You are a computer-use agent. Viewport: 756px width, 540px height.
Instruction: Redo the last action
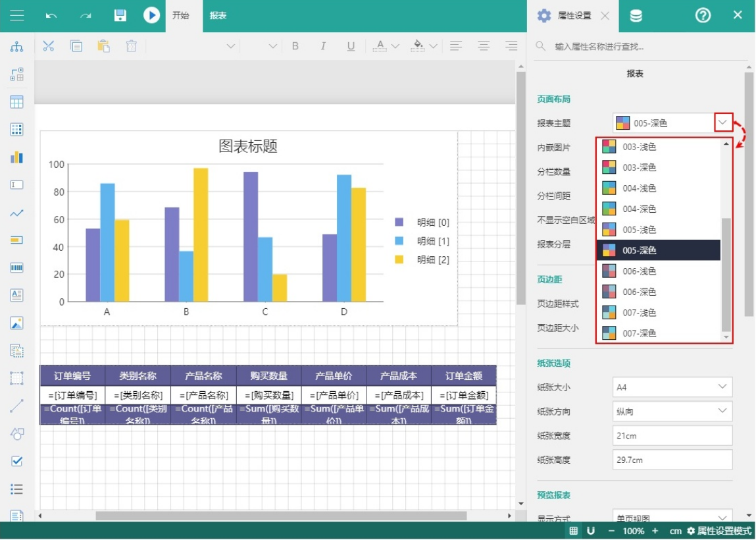(x=86, y=15)
